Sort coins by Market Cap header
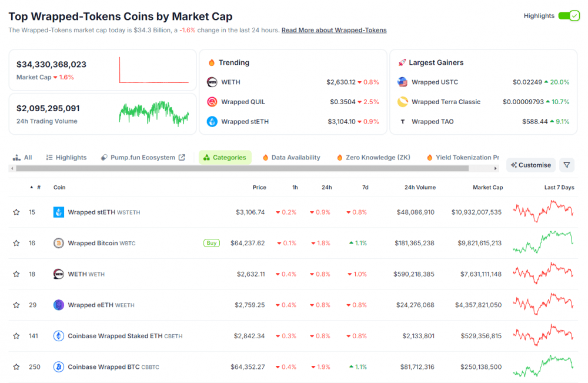This screenshot has height=383, width=588. [487, 188]
